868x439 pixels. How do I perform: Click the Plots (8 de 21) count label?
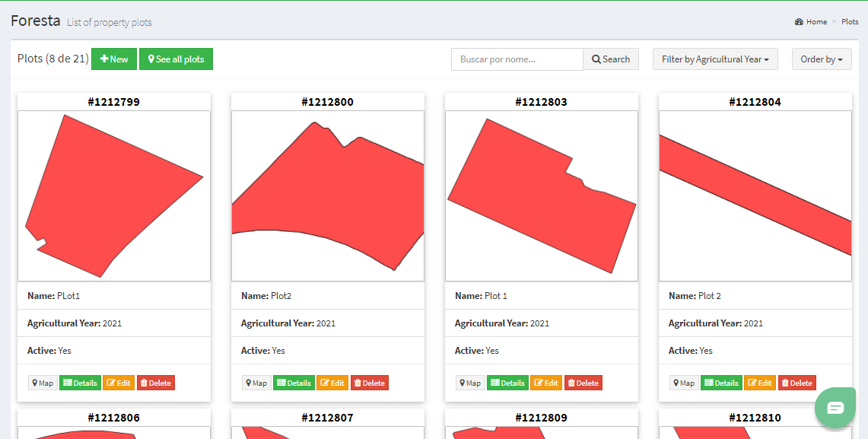click(53, 59)
